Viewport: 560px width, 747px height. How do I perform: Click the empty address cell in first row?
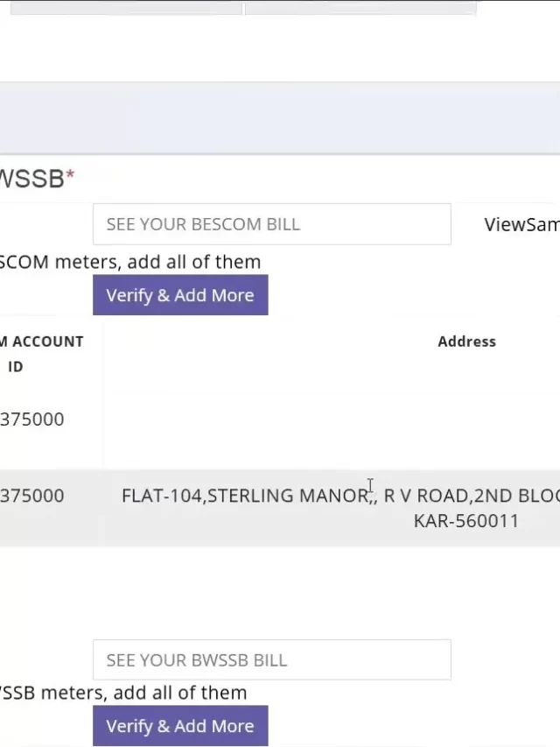pos(332,419)
